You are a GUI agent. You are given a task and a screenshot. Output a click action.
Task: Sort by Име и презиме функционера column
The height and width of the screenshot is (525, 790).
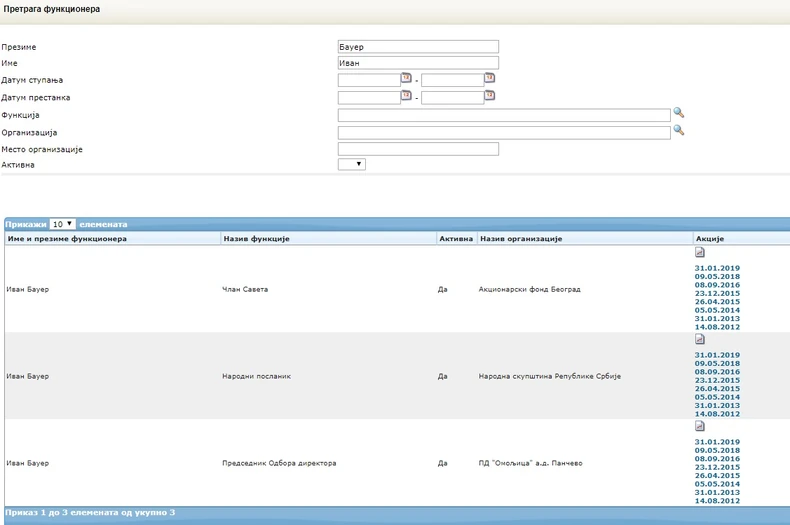pos(67,239)
